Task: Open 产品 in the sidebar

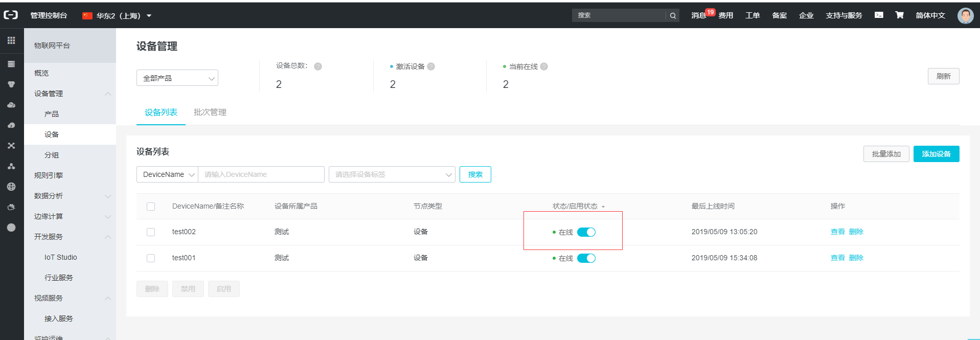Action: [52, 114]
